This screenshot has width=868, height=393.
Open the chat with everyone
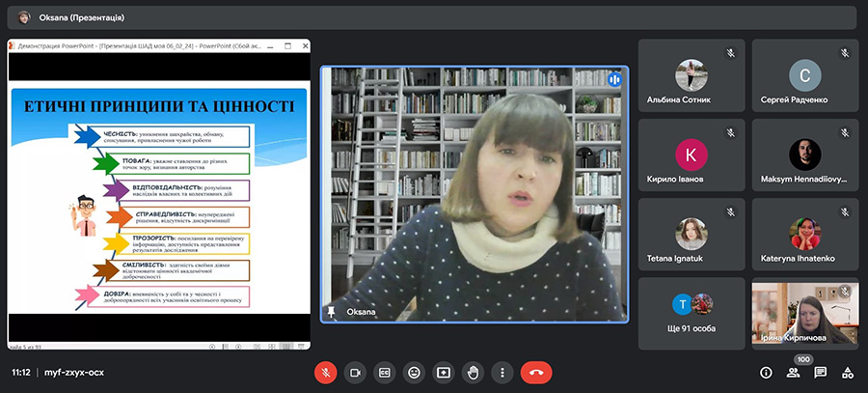click(820, 372)
